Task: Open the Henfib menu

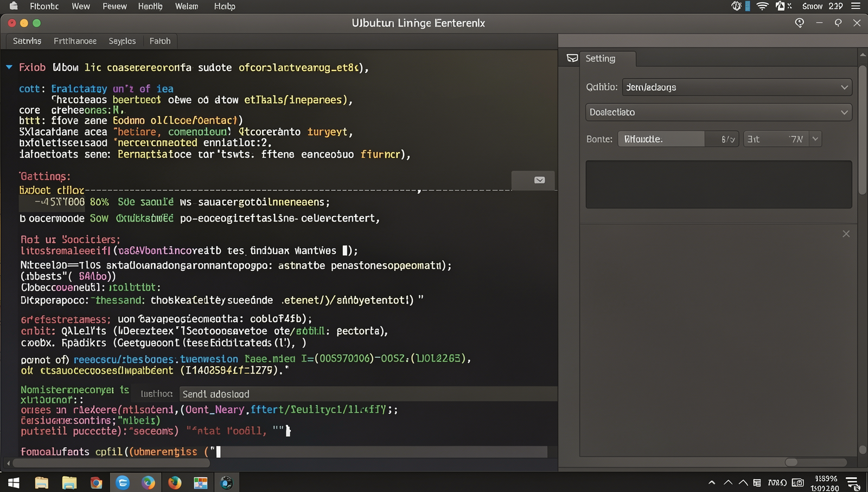Action: pos(150,7)
